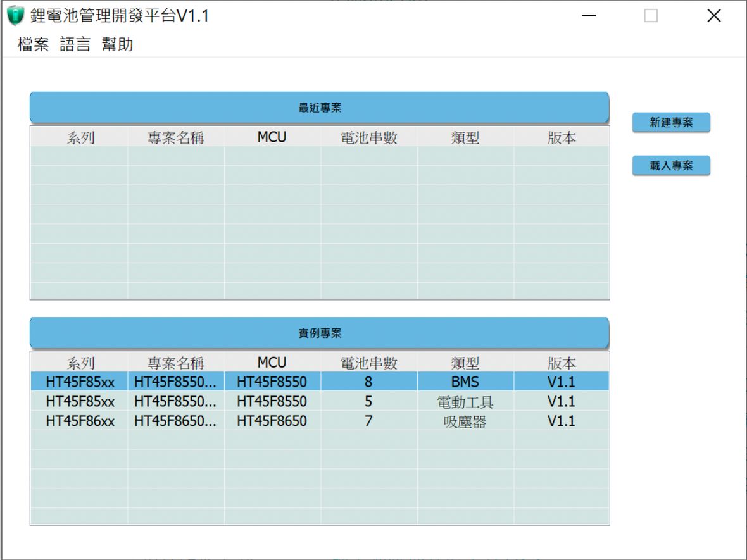
Task: Select V1.1 in the BMS row
Action: 562,382
